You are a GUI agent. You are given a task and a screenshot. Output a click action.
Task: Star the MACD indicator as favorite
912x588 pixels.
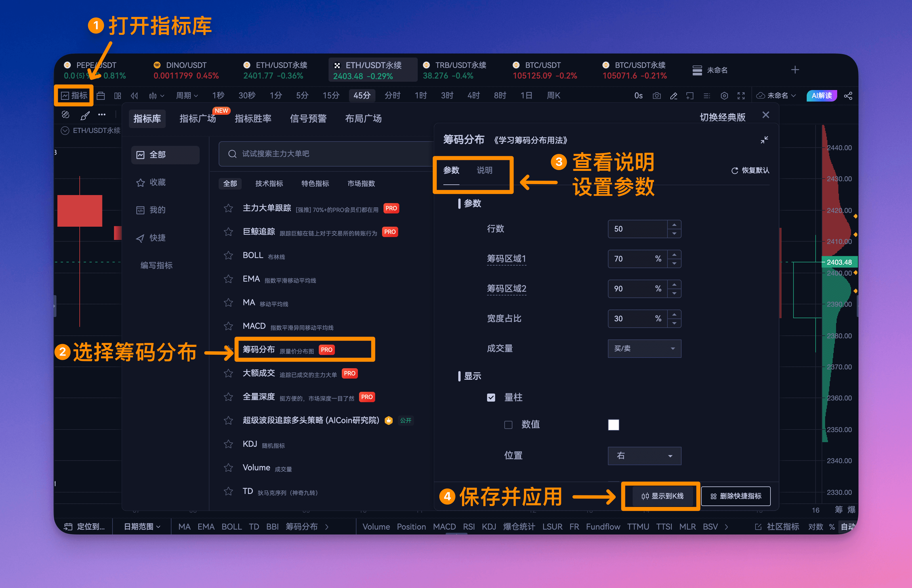[228, 326]
